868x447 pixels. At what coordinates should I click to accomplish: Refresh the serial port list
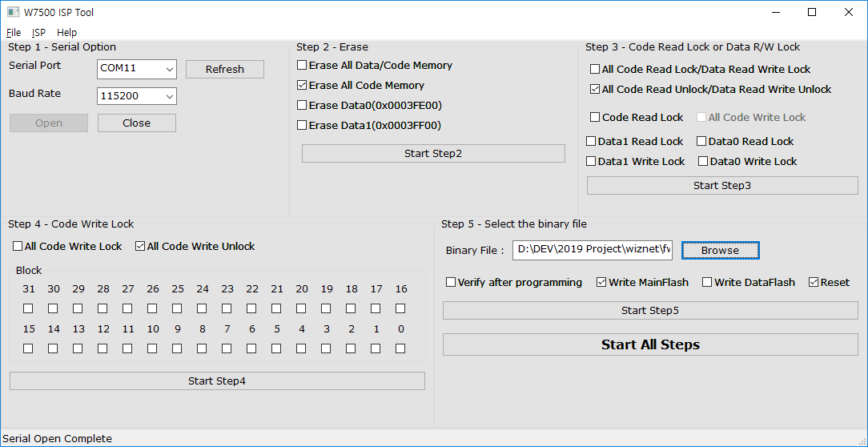click(225, 69)
